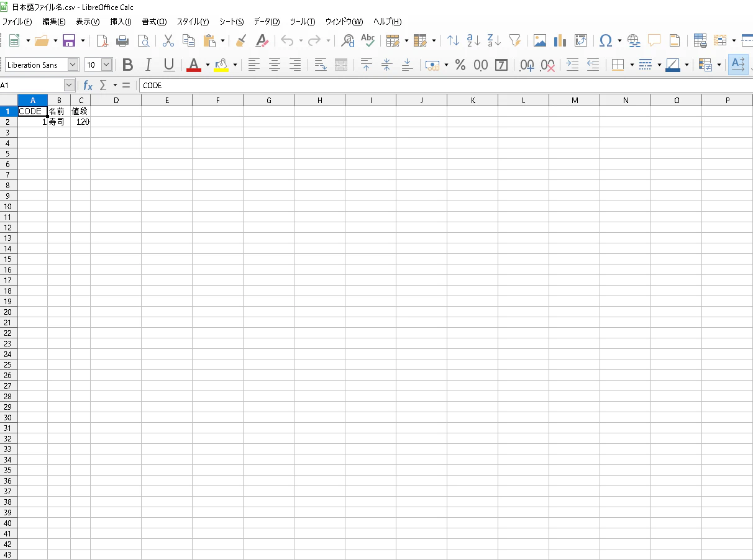Click the Sort icon with up-down arrows
This screenshot has width=753, height=560.
pos(454,41)
